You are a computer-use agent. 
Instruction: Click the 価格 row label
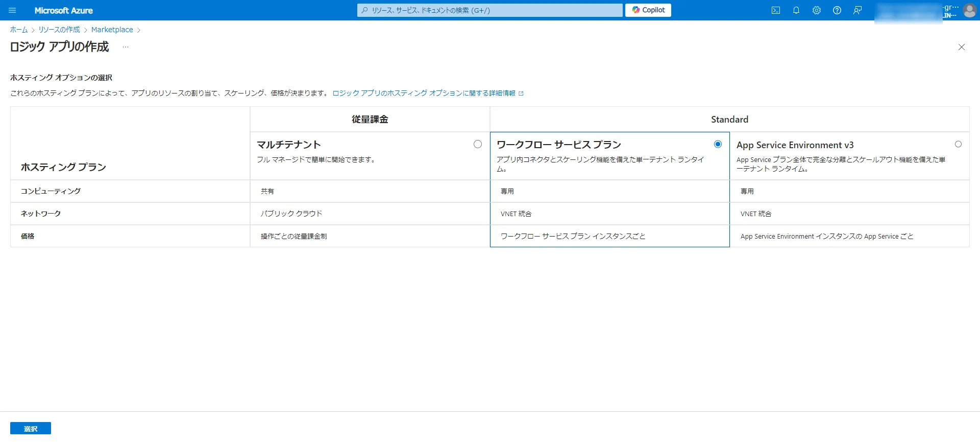(x=28, y=236)
